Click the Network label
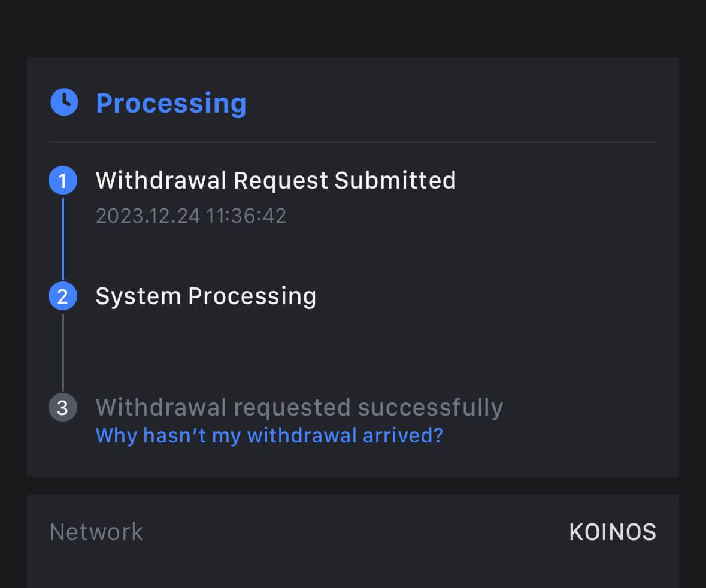The width and height of the screenshot is (706, 588). pos(96,532)
